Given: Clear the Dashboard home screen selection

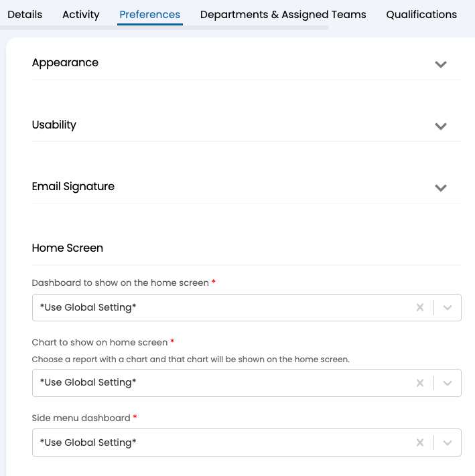Looking at the screenshot, I should pyautogui.click(x=420, y=308).
